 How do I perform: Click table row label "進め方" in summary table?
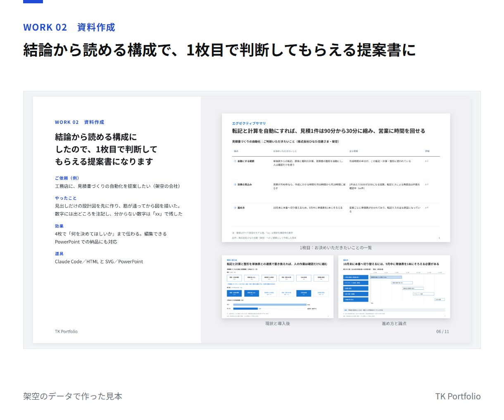click(241, 208)
